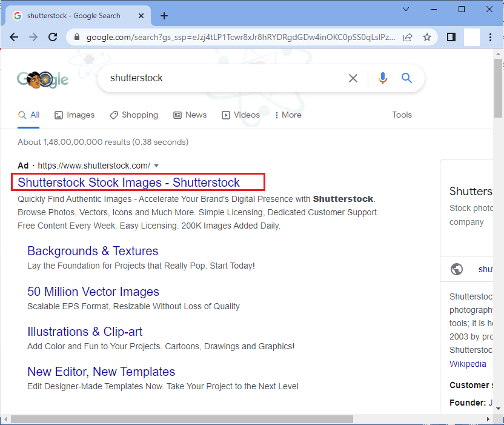The image size is (504, 425).
Task: Switch to the News search tab
Action: pyautogui.click(x=190, y=115)
